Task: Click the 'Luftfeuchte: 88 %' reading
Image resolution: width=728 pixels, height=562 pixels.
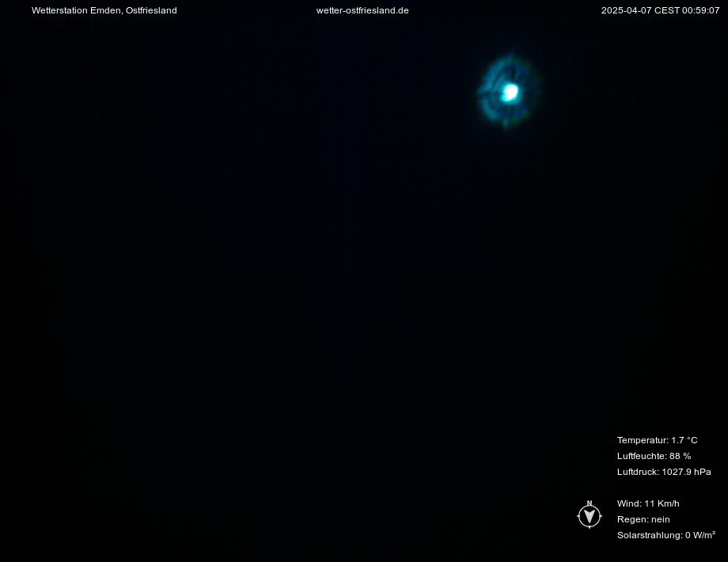Action: point(654,456)
